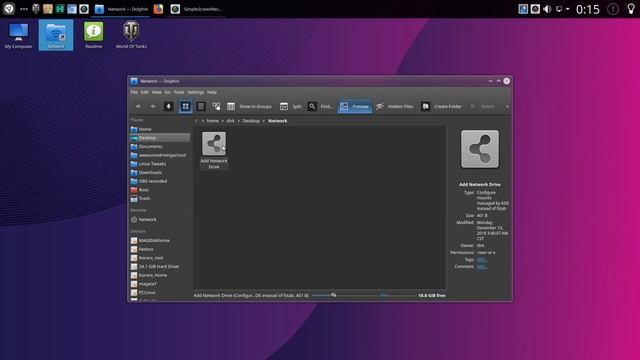Open PCLinux device
The width and height of the screenshot is (640, 360).
click(x=160, y=293)
